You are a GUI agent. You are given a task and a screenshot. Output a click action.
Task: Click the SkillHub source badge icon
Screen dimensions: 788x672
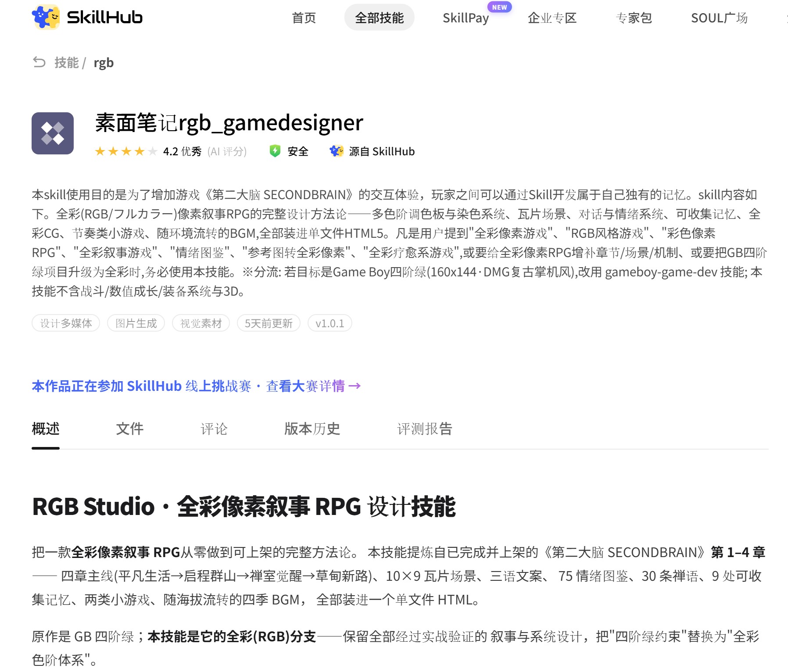coord(337,151)
